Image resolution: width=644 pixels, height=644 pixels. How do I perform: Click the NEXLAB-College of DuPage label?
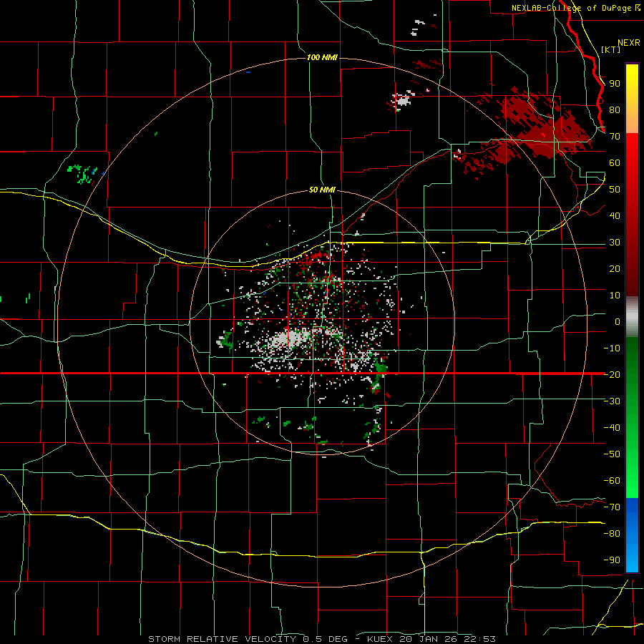pyautogui.click(x=572, y=8)
